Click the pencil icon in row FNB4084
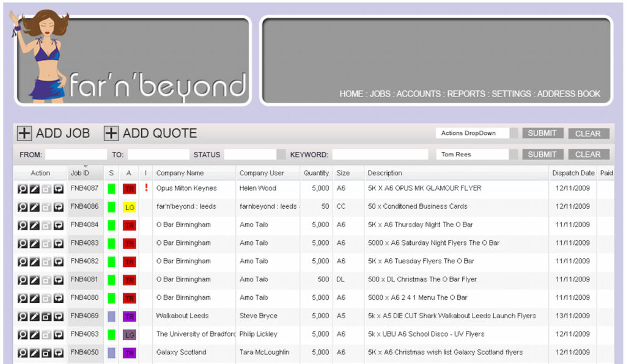This screenshot has width=626, height=364. [35, 225]
